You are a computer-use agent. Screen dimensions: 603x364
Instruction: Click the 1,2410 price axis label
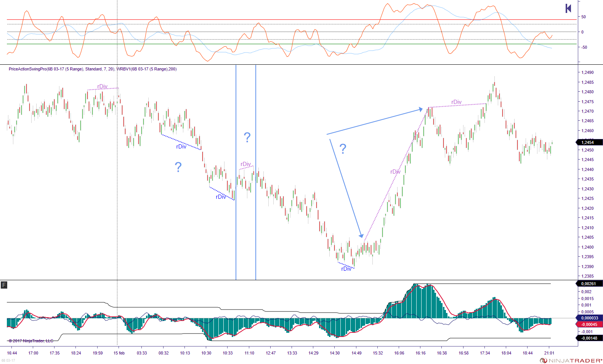pos(587,228)
